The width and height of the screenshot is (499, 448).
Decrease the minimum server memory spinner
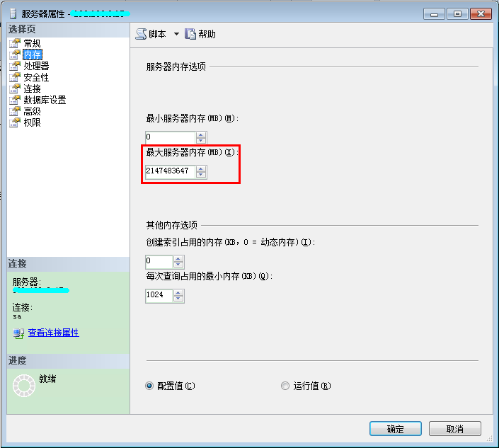201,141
